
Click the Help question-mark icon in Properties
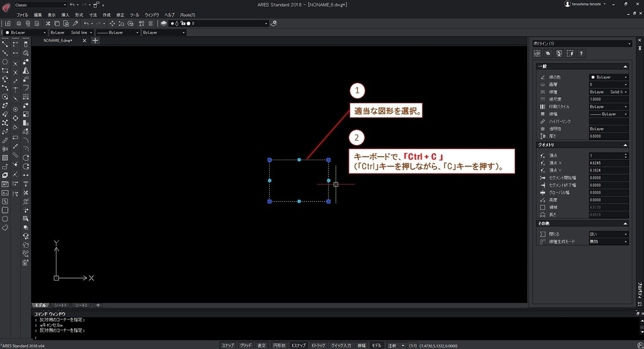(581, 53)
